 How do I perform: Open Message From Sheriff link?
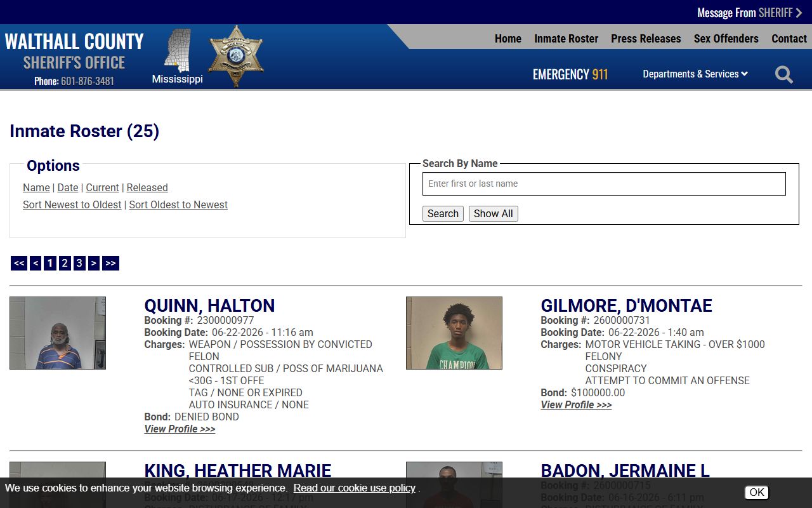(x=750, y=13)
